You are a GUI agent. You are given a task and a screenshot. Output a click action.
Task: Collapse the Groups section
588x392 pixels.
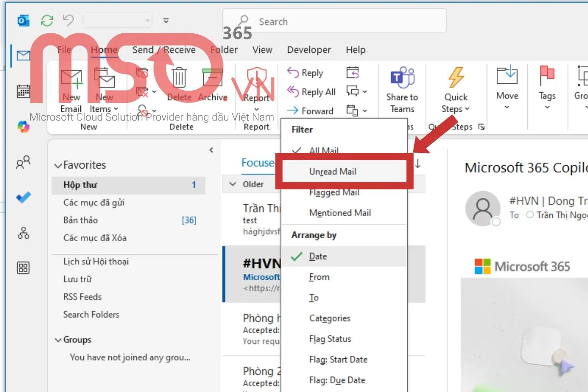58,340
